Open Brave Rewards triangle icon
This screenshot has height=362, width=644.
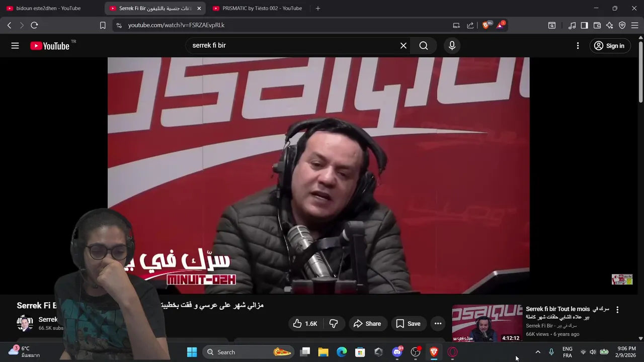tap(501, 25)
